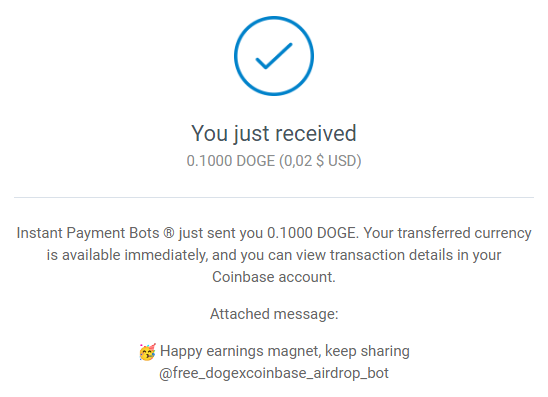Click "0.1000 DOGE." inside the paragraph
The image size is (548, 397).
click(313, 233)
